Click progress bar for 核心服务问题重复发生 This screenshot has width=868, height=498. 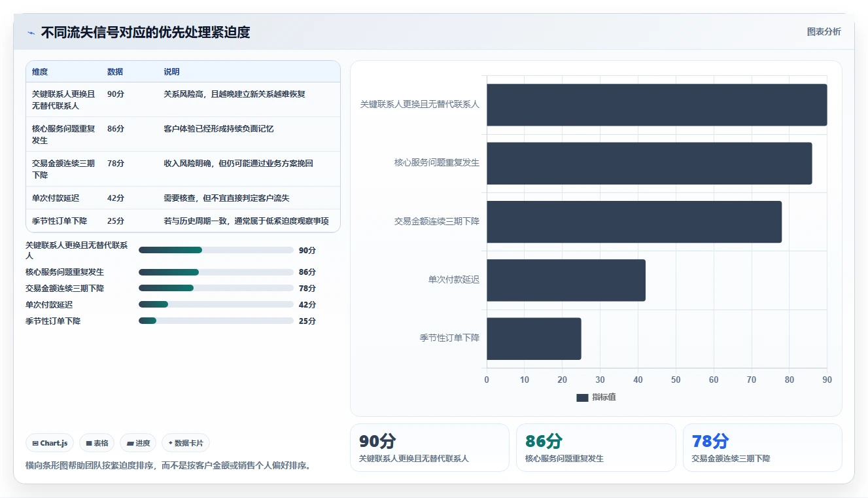[x=216, y=272]
